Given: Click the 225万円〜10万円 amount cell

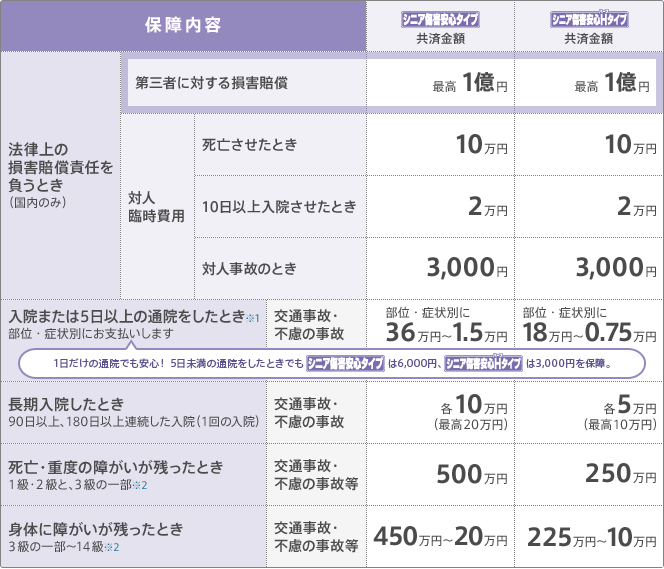Looking at the screenshot, I should click(589, 537).
